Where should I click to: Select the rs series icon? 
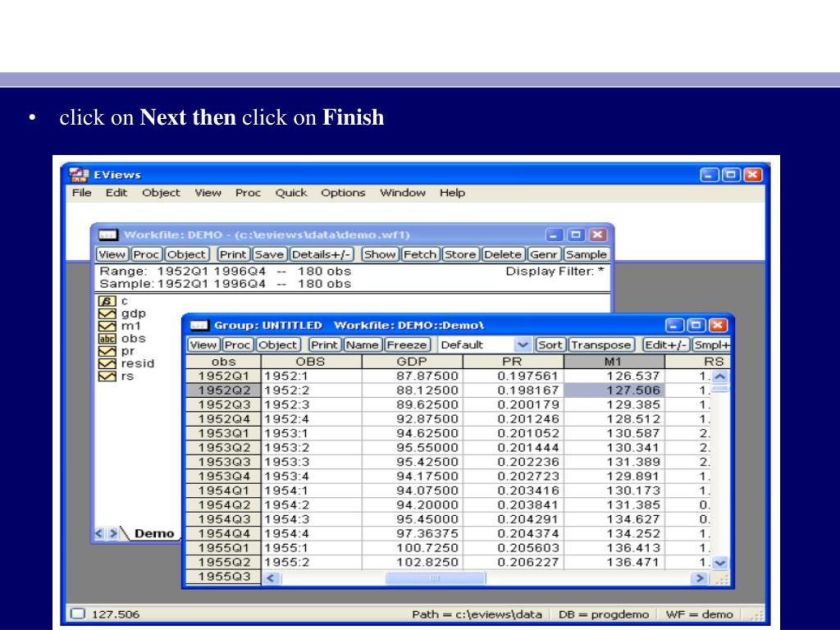coord(107,376)
